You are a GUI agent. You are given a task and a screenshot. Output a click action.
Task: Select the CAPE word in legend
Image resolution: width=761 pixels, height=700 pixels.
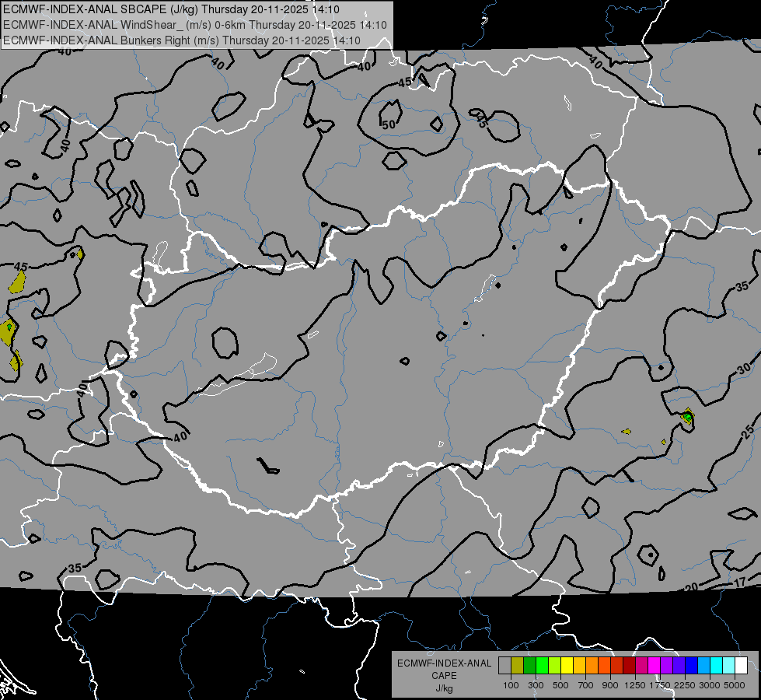(x=444, y=676)
